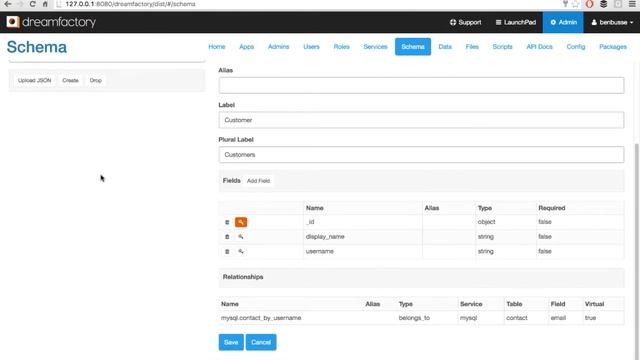Delete the display_name field with trash icon
The image size is (640, 360).
coord(227,237)
